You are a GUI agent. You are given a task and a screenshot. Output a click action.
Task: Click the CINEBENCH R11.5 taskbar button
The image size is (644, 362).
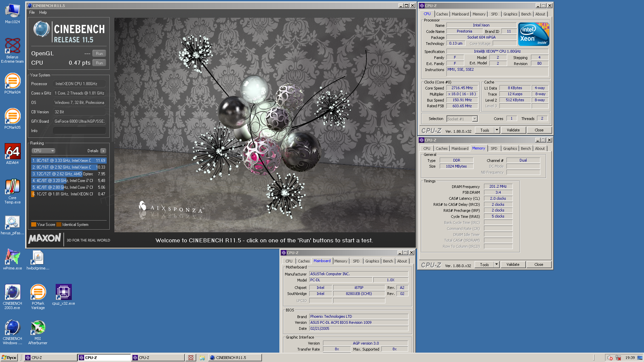click(235, 358)
